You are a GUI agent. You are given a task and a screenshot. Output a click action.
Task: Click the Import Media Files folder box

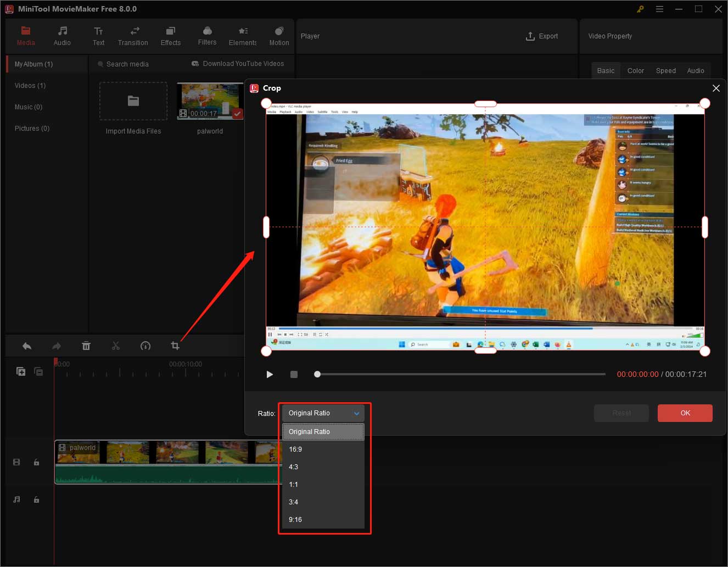point(133,101)
